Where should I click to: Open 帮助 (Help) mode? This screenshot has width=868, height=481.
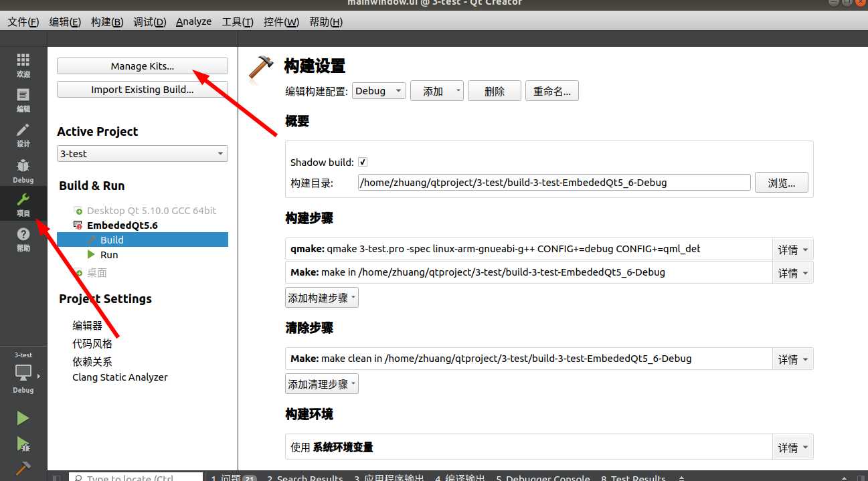tap(23, 239)
